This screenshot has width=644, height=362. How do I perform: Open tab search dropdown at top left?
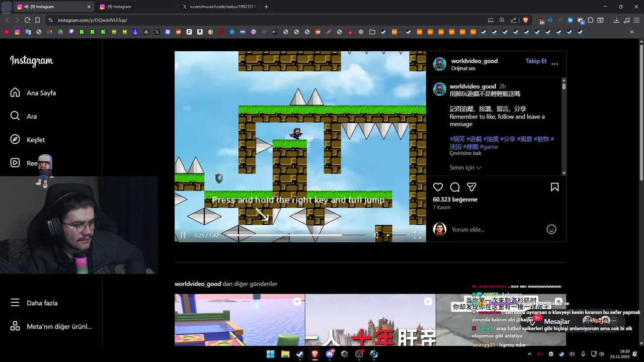[7, 7]
